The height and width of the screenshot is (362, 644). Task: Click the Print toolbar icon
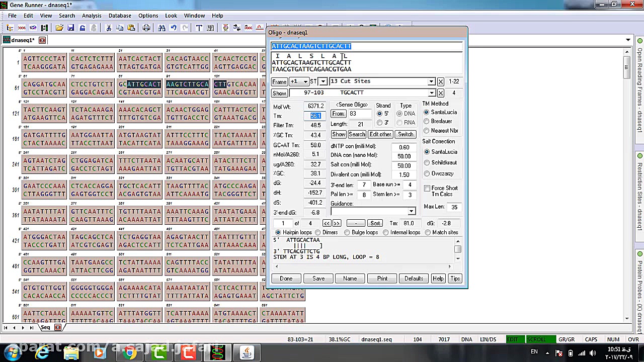pos(146,28)
